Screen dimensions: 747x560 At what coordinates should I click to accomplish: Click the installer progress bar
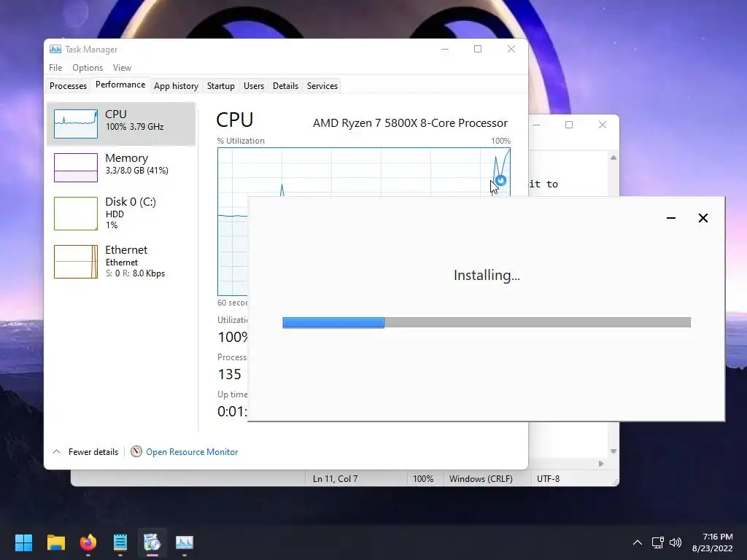click(x=486, y=322)
